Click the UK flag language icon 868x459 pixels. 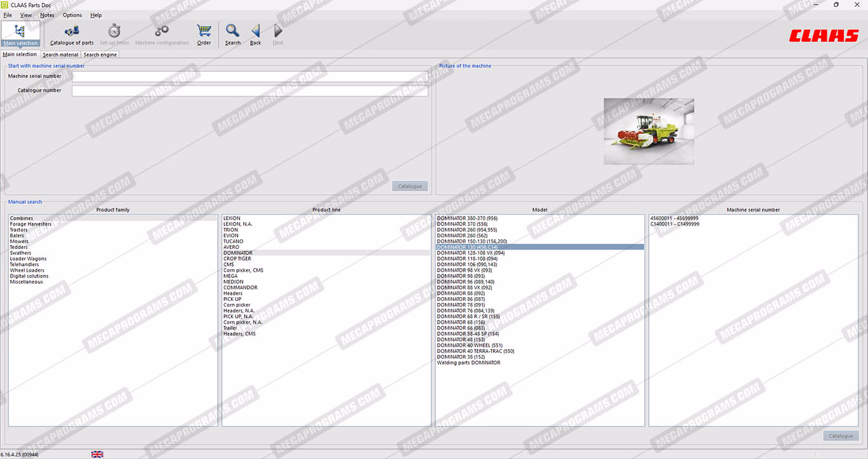pyautogui.click(x=97, y=454)
